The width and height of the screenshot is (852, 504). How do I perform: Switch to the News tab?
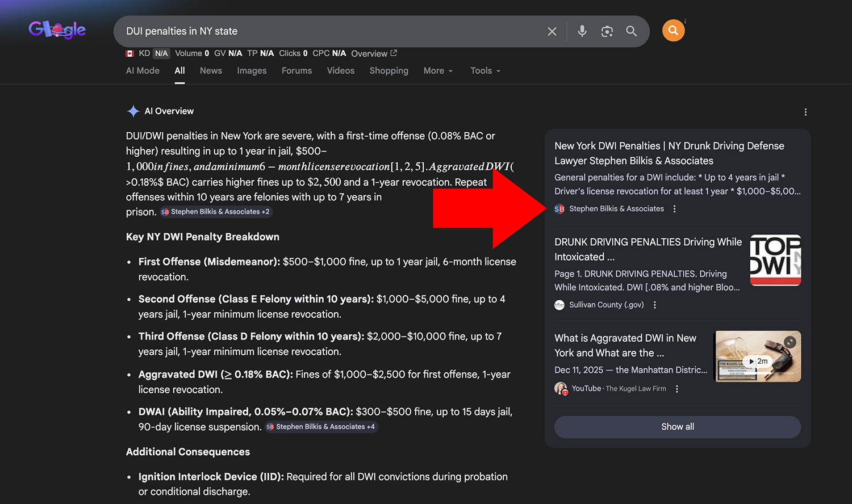(211, 71)
